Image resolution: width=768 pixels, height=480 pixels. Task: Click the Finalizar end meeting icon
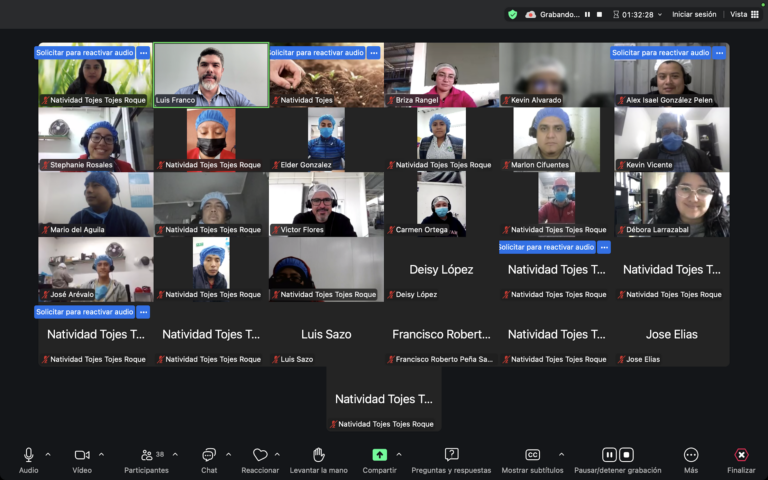pos(741,455)
